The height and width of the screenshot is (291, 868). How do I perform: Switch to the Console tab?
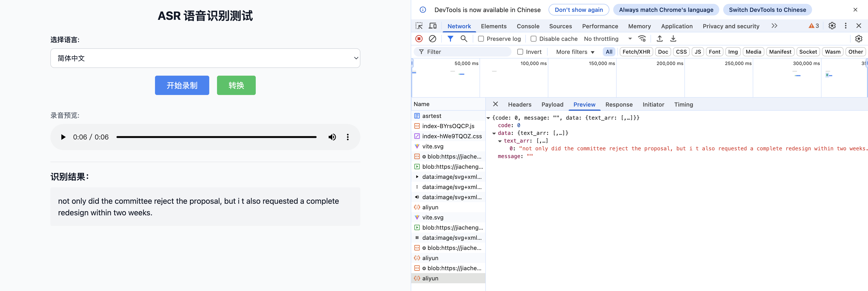coord(528,26)
